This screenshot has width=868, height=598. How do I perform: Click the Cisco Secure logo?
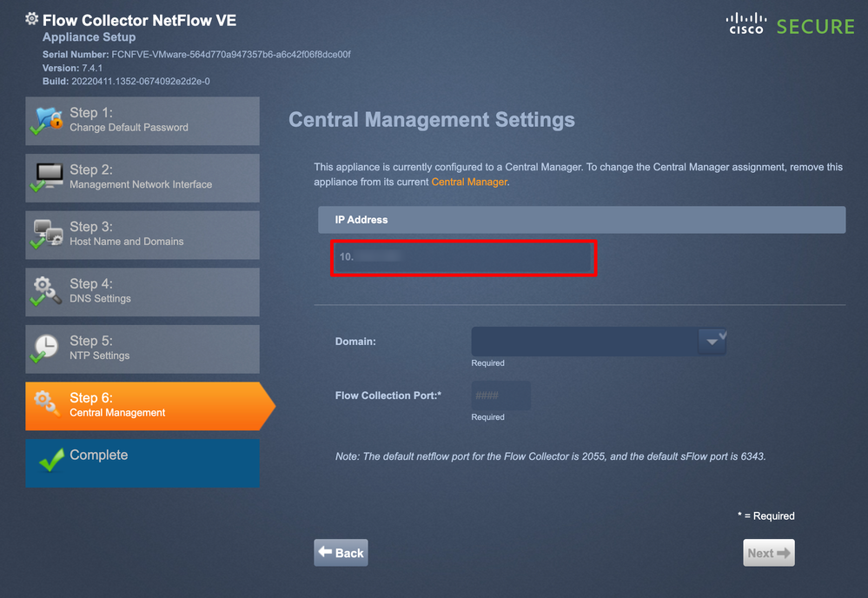pyautogui.click(x=790, y=25)
